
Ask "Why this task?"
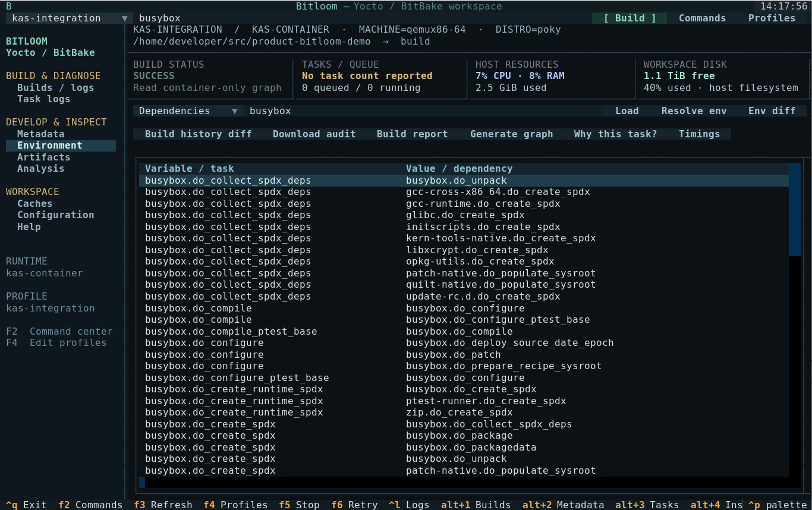coord(615,134)
